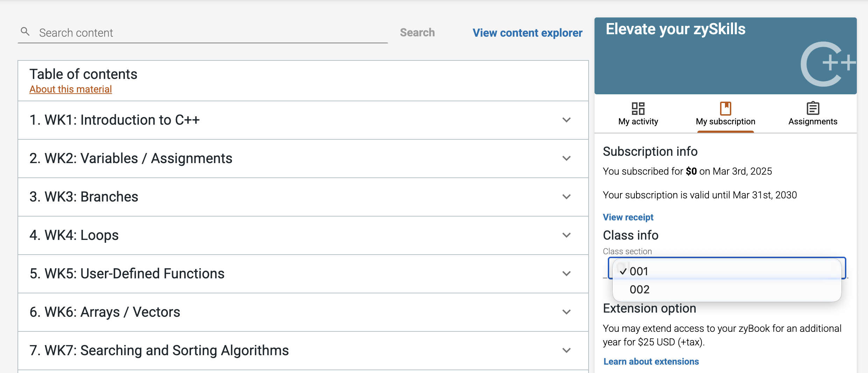Select the My subscription bookmark icon
868x373 pixels.
(725, 108)
